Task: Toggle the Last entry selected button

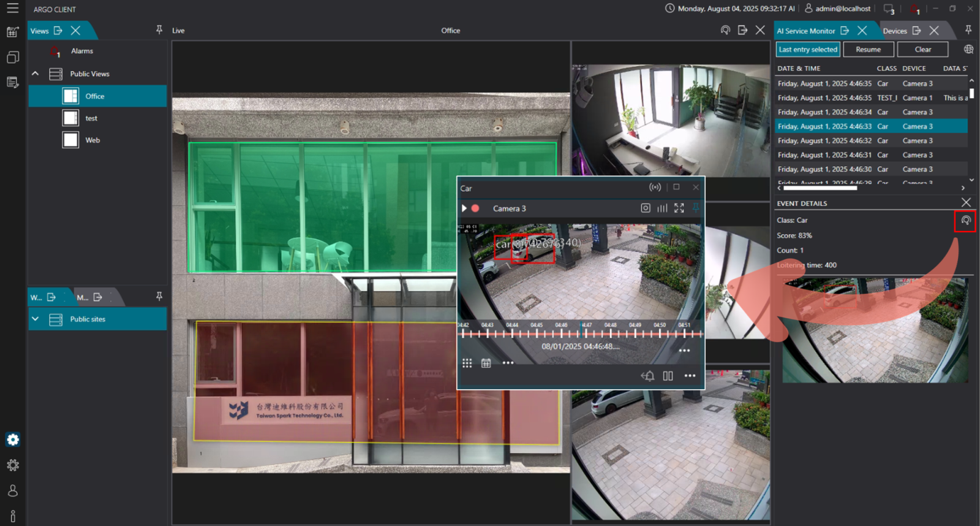Action: point(808,50)
